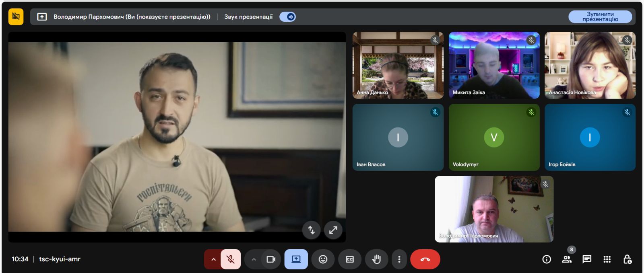Click the screen share present button
This screenshot has width=644, height=273.
(x=296, y=259)
